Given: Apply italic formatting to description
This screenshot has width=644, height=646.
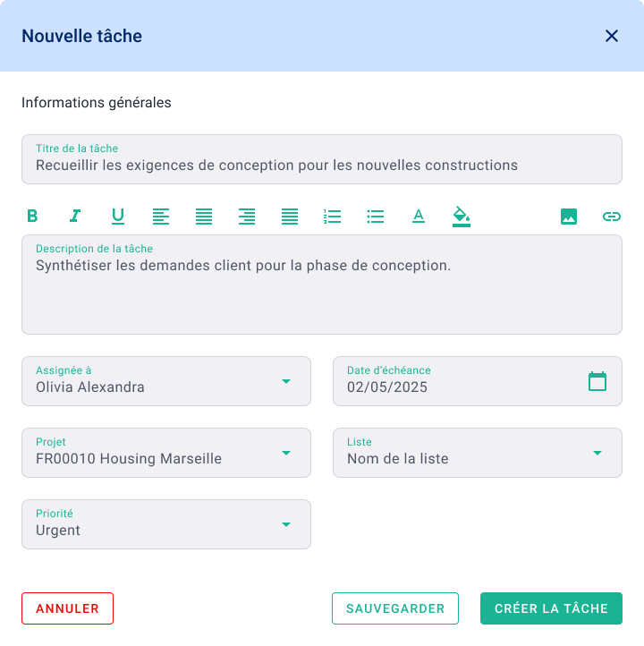Looking at the screenshot, I should (x=75, y=216).
